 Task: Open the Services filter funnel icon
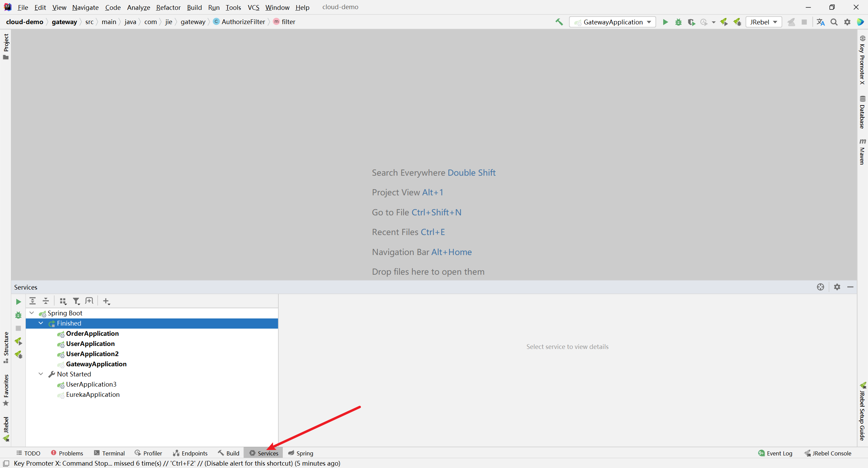76,301
